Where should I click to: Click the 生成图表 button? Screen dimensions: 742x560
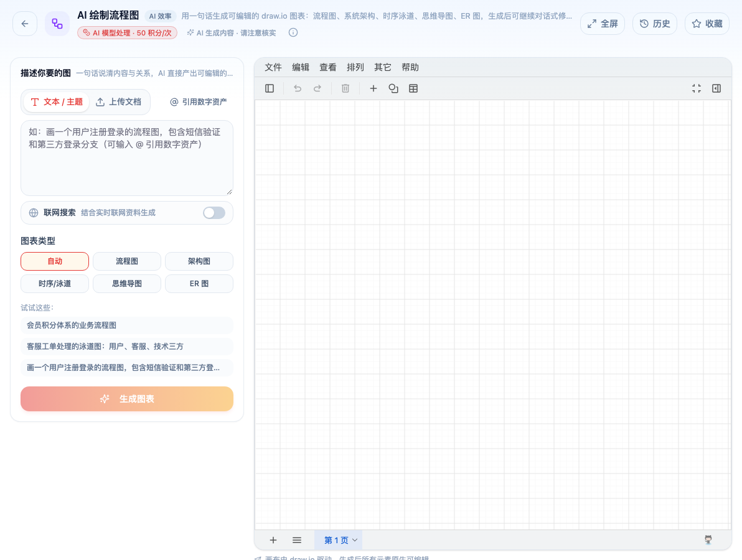(x=127, y=399)
